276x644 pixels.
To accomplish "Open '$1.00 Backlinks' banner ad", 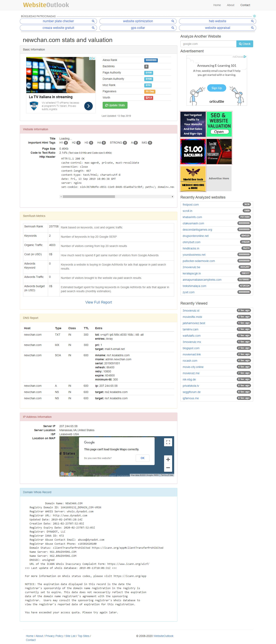I will (x=193, y=151).
